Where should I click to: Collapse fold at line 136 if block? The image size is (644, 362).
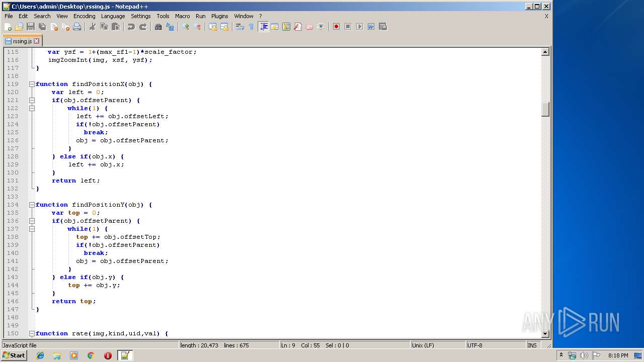click(32, 221)
